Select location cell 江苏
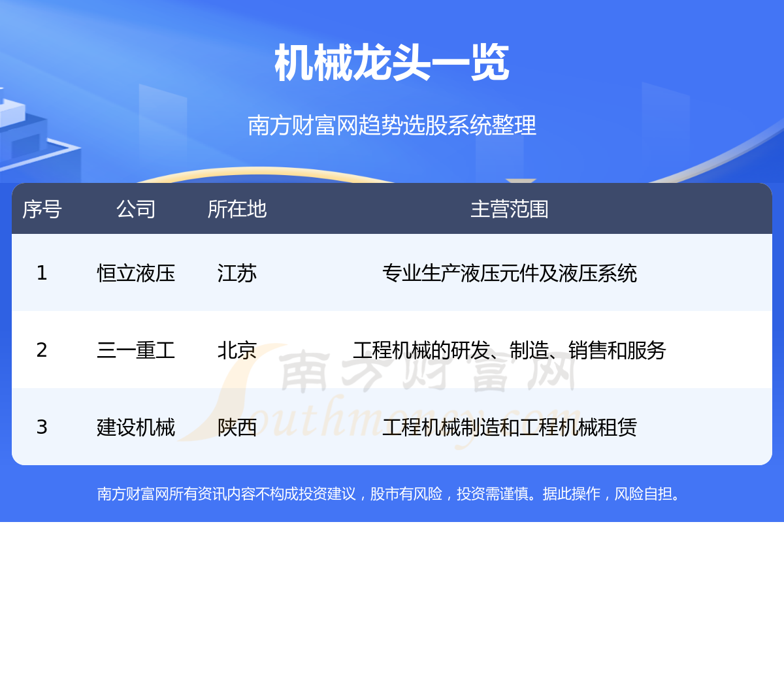Image resolution: width=784 pixels, height=686 pixels. (237, 272)
